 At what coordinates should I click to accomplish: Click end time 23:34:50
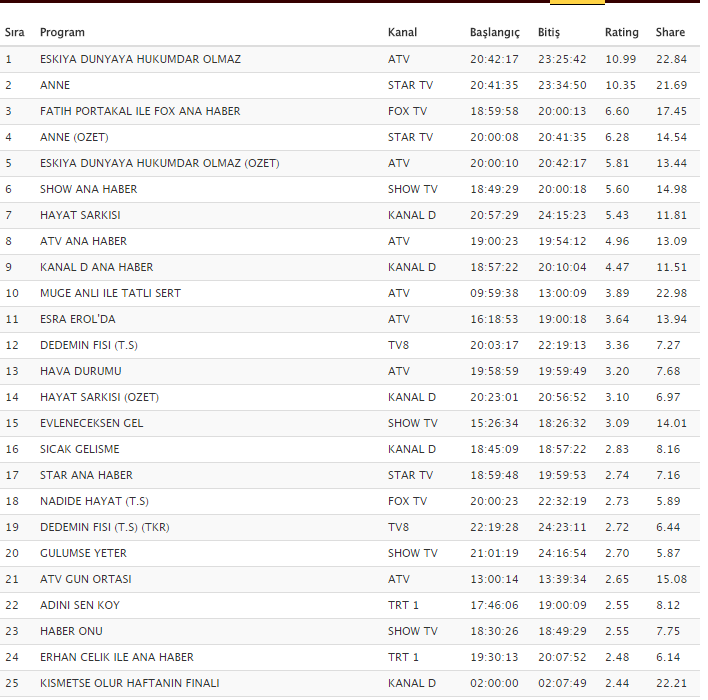(562, 85)
